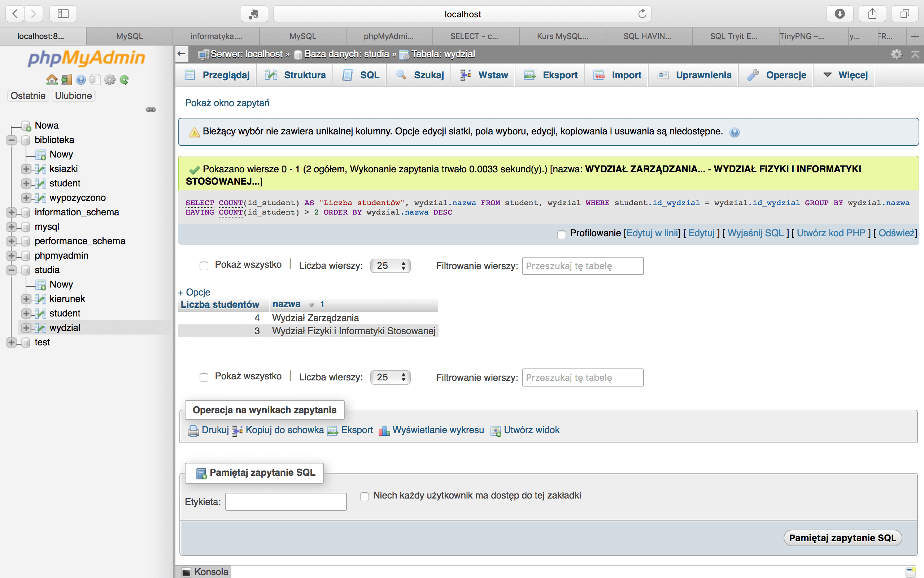
Task: Click the log out door icon
Action: (x=66, y=80)
